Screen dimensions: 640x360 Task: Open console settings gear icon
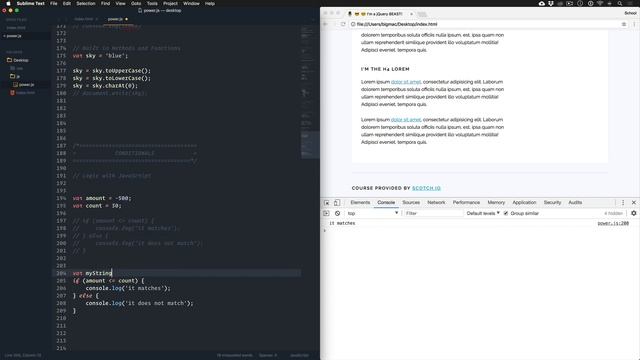coord(633,213)
